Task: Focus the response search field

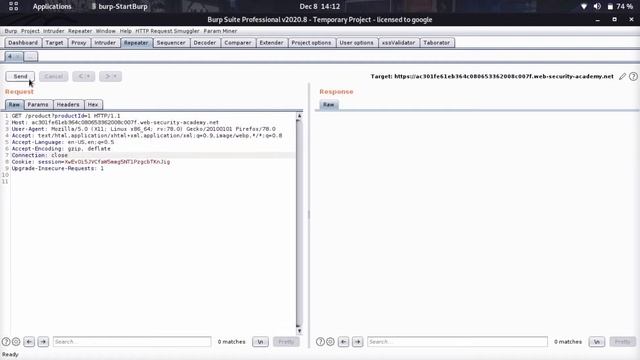Action: [457, 342]
